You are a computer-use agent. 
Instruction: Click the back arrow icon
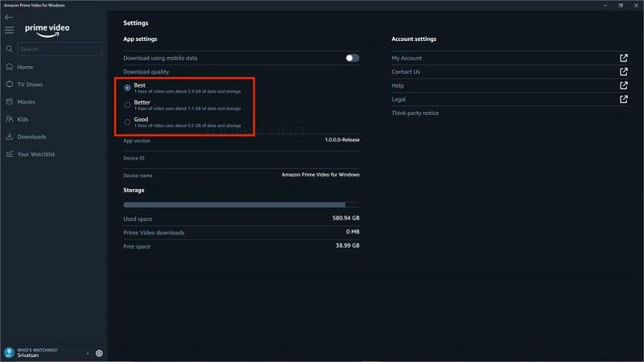click(x=9, y=17)
